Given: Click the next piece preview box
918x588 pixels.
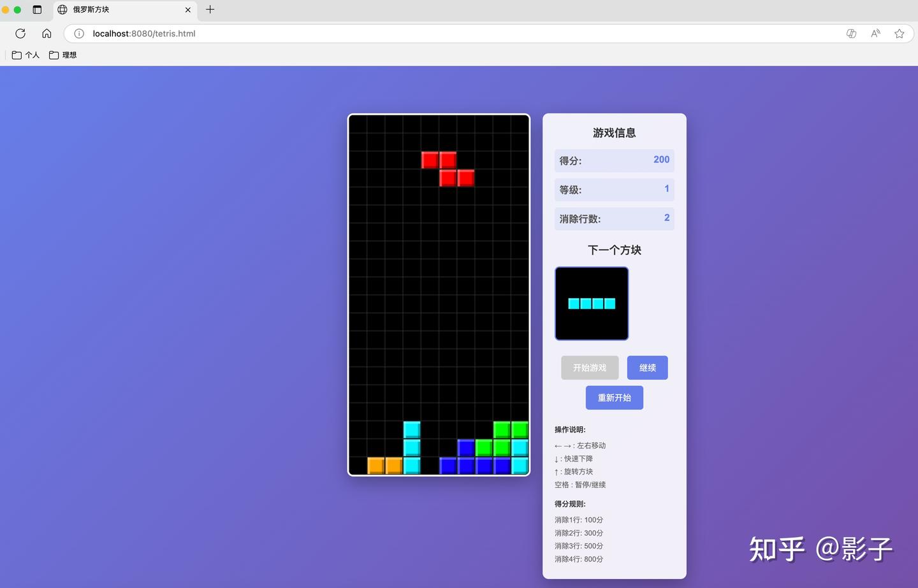Looking at the screenshot, I should [x=591, y=303].
